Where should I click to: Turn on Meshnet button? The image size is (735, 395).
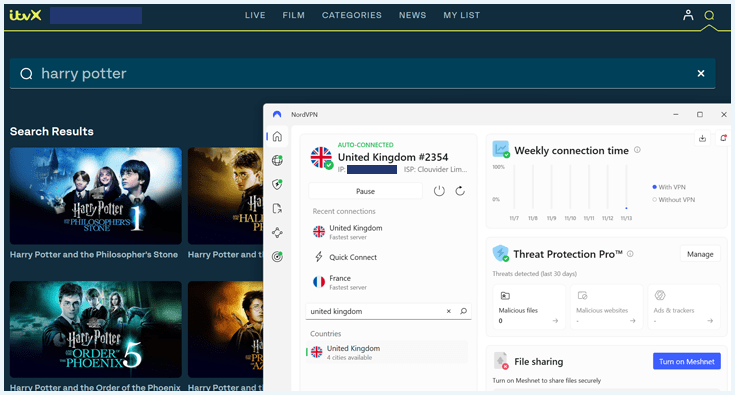pyautogui.click(x=687, y=361)
